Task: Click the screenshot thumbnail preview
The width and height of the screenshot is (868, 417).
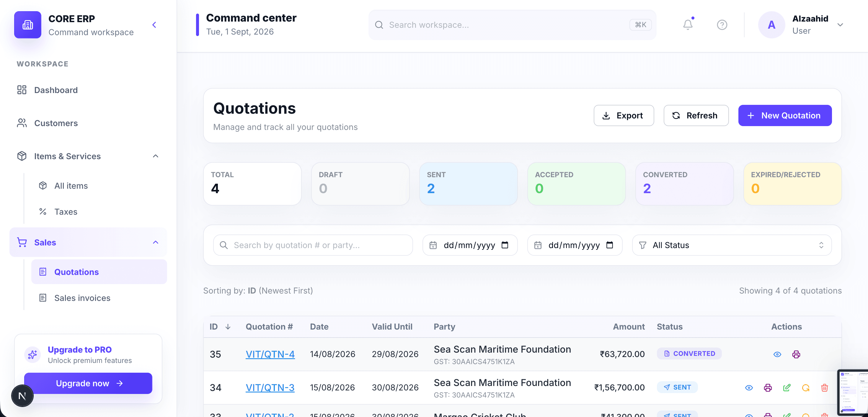Action: (853, 392)
